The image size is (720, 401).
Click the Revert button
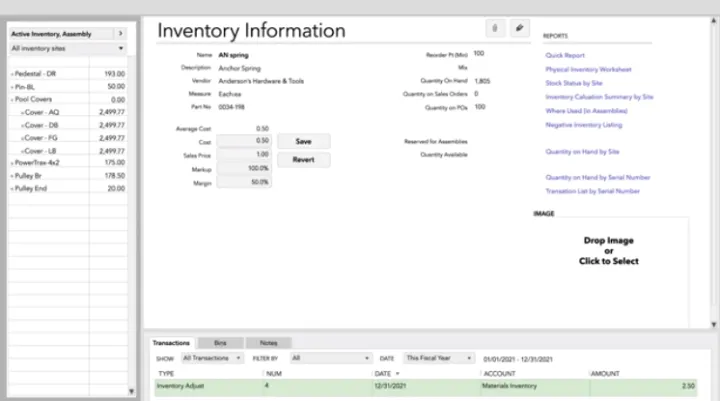pos(303,159)
